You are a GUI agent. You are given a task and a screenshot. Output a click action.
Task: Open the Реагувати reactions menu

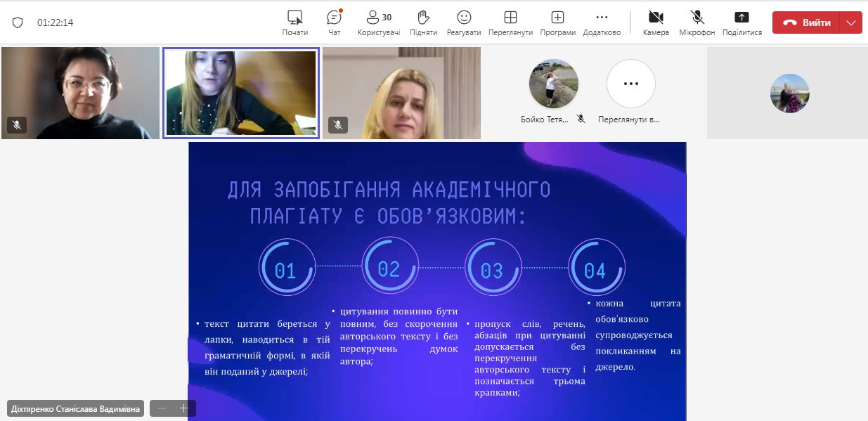[x=464, y=22]
